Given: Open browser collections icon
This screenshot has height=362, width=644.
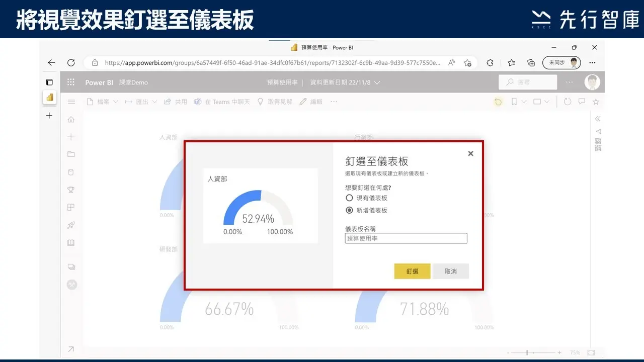Looking at the screenshot, I should click(x=531, y=63).
